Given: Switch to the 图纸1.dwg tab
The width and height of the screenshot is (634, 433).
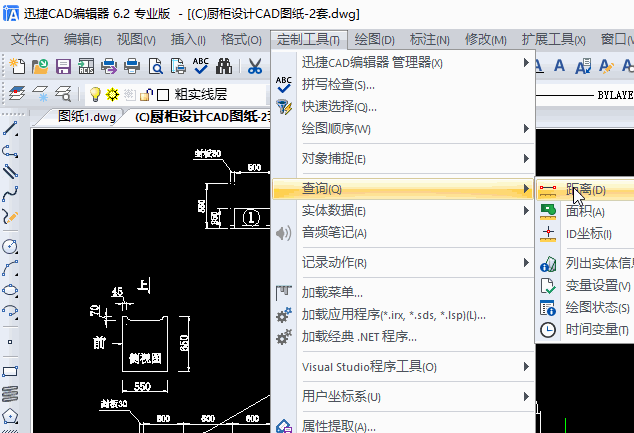Looking at the screenshot, I should [x=87, y=117].
